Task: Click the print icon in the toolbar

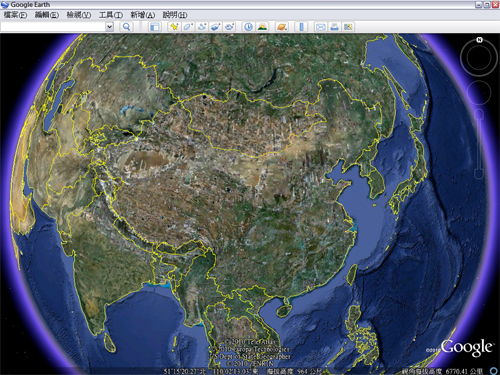Action: tap(334, 27)
